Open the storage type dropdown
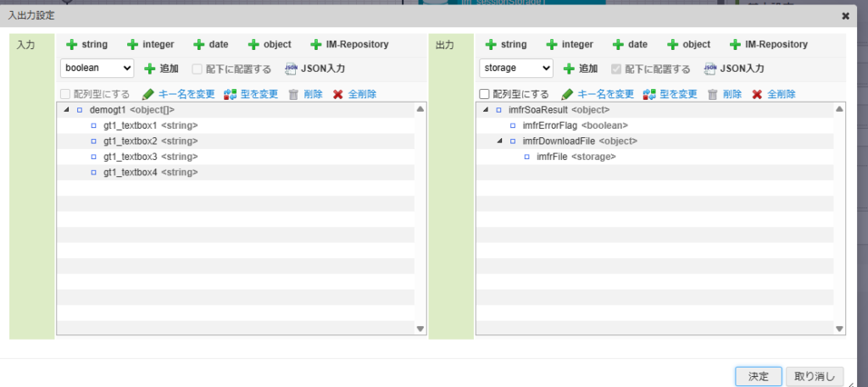868x387 pixels. pos(516,68)
